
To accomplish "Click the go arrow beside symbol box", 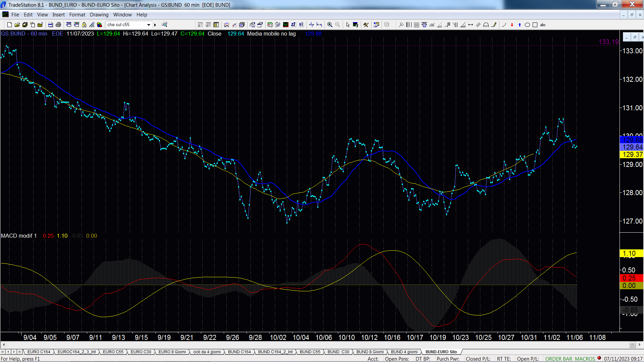I will pos(155,25).
